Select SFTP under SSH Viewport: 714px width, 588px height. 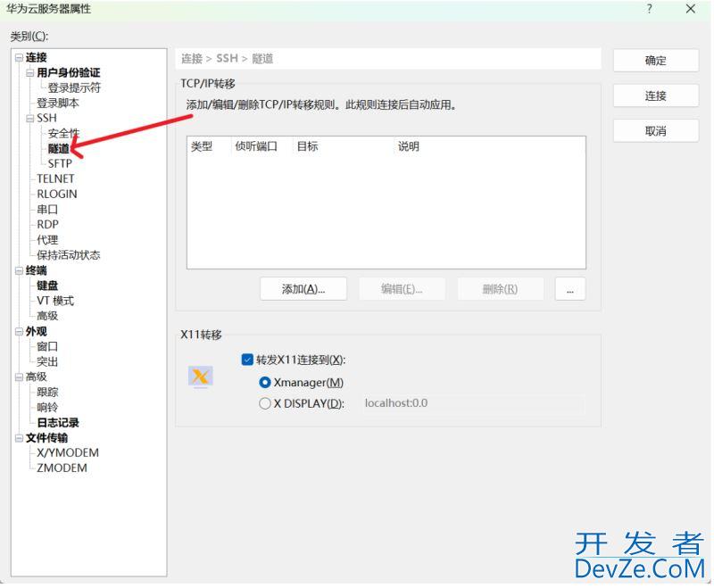pos(60,164)
